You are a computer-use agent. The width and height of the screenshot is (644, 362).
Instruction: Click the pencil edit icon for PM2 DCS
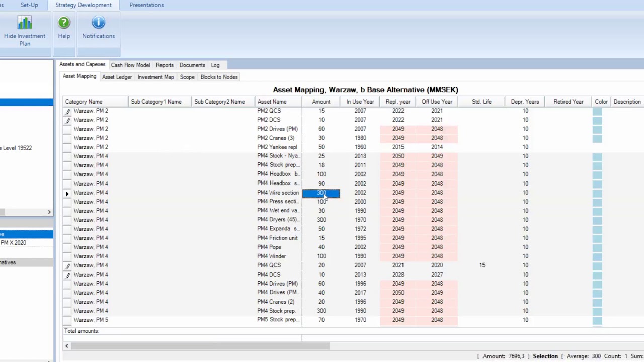coord(67,120)
